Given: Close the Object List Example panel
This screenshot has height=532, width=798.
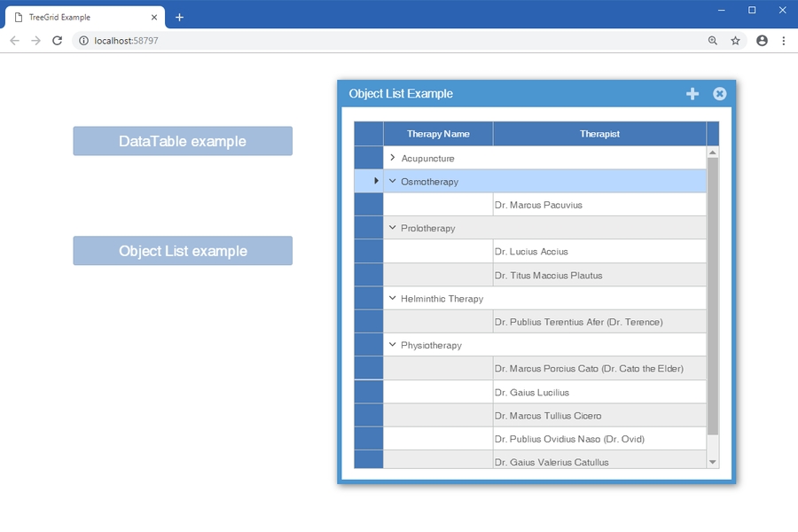Looking at the screenshot, I should [x=720, y=94].
